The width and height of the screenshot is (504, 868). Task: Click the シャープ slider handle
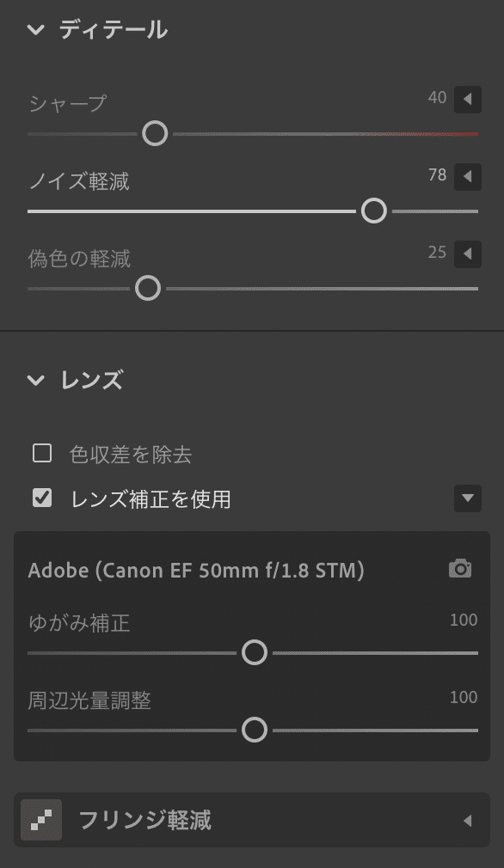point(155,134)
